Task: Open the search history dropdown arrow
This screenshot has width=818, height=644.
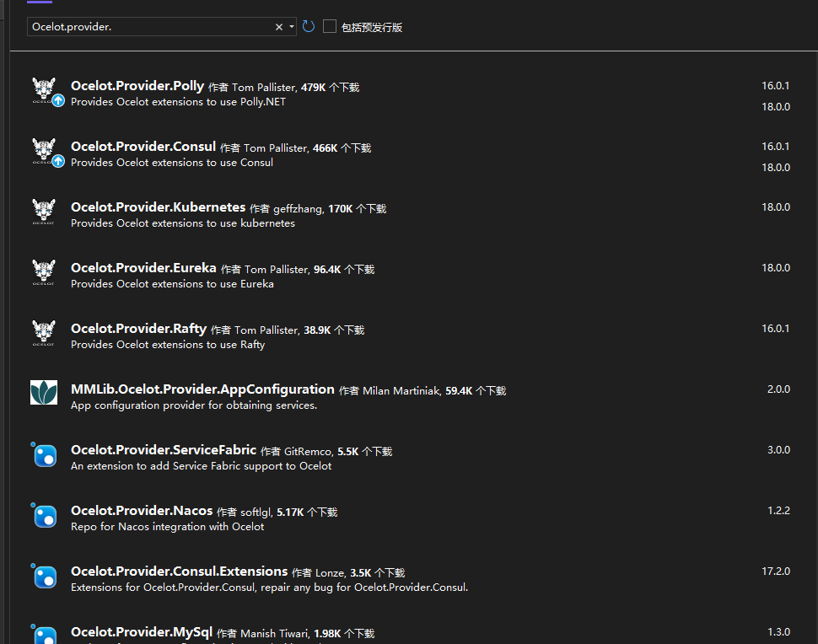Action: pyautogui.click(x=292, y=27)
